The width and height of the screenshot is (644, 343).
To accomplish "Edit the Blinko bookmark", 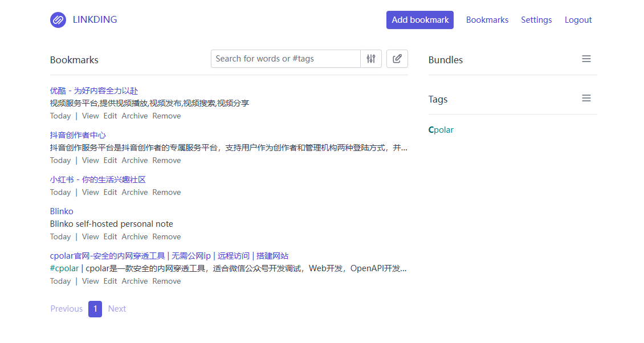I will [x=110, y=236].
